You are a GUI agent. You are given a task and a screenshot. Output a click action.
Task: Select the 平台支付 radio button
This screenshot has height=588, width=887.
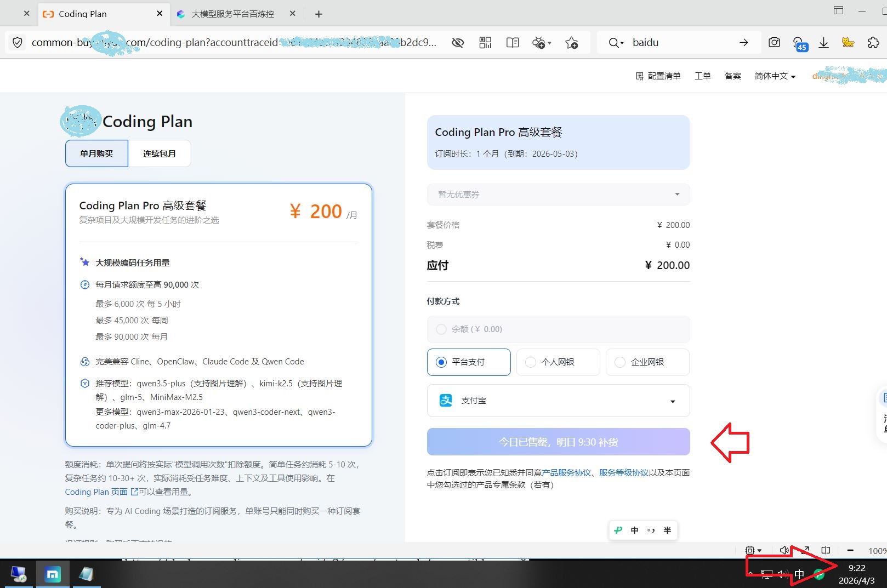pos(441,362)
